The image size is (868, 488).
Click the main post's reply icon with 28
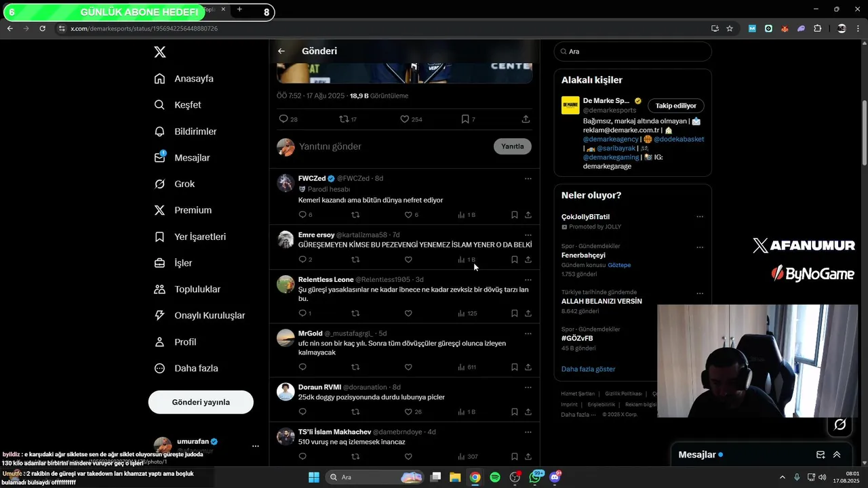coord(288,119)
